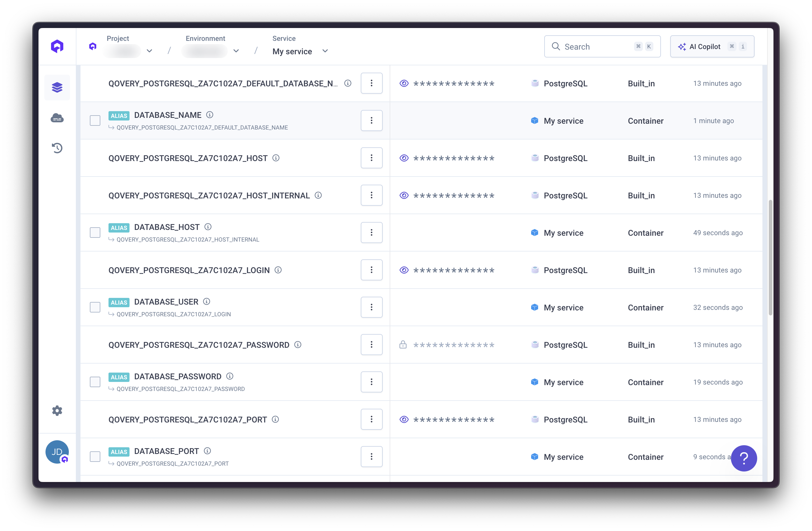Click info icon beside QOVERY_POSTGRESQL_ZA7C102A7_PASSWORD
The image size is (812, 531).
point(298,345)
